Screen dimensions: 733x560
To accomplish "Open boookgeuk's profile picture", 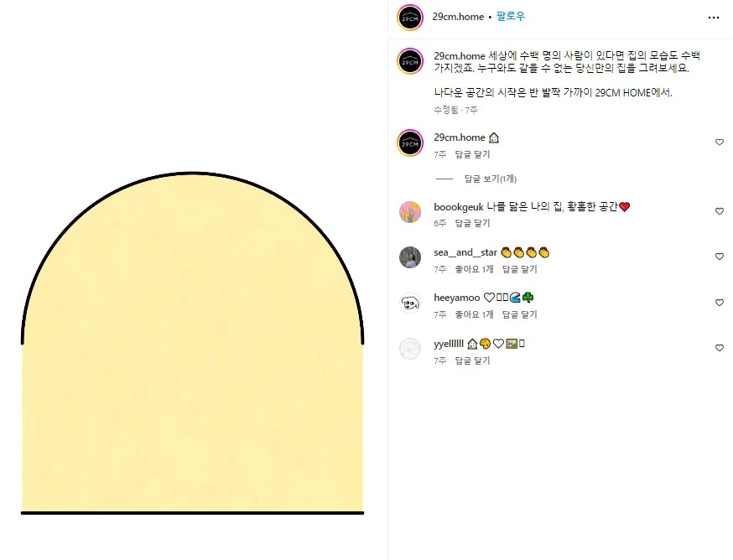I will pos(410,212).
